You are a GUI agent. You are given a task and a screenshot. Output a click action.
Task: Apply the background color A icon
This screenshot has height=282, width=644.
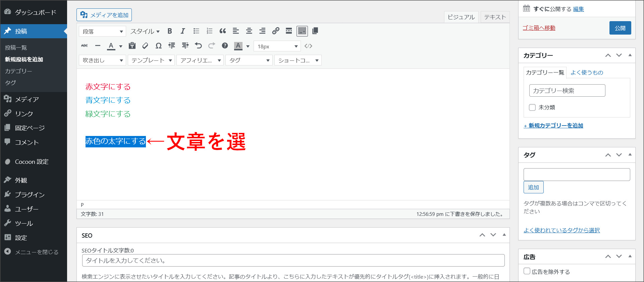[x=238, y=46]
